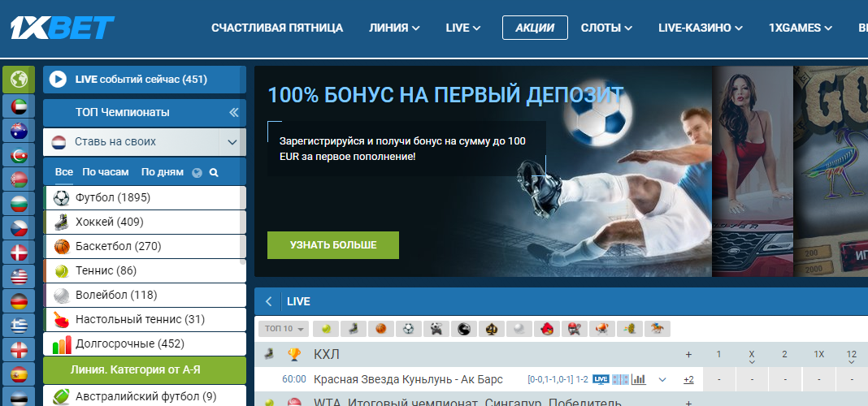The width and height of the screenshot is (868, 406).
Task: Click the search magnifier in sports filter
Action: pyautogui.click(x=214, y=173)
